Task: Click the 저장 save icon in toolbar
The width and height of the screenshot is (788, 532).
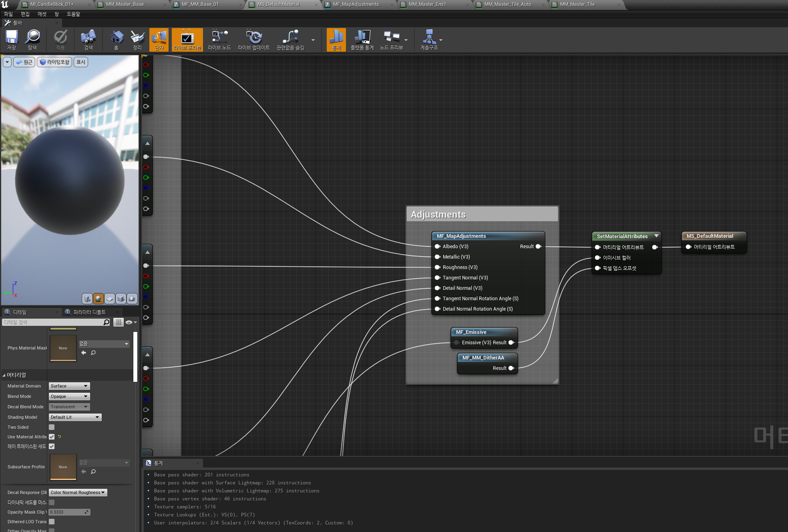Action: pos(12,40)
